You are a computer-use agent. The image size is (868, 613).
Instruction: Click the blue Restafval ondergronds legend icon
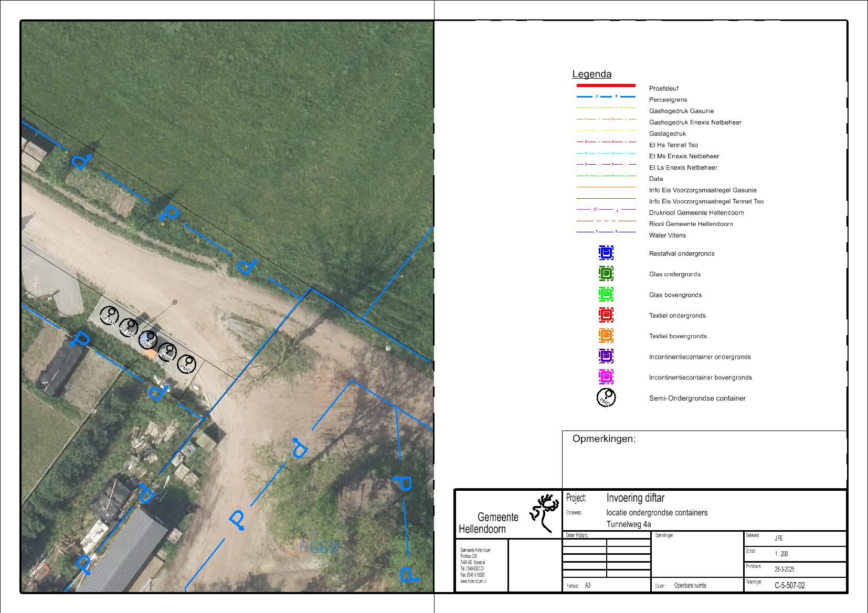pyautogui.click(x=606, y=253)
